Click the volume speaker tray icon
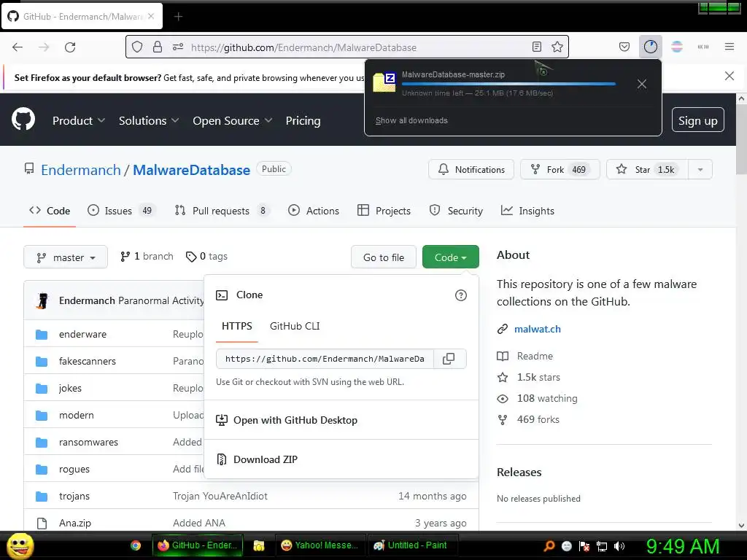747x560 pixels. click(619, 546)
